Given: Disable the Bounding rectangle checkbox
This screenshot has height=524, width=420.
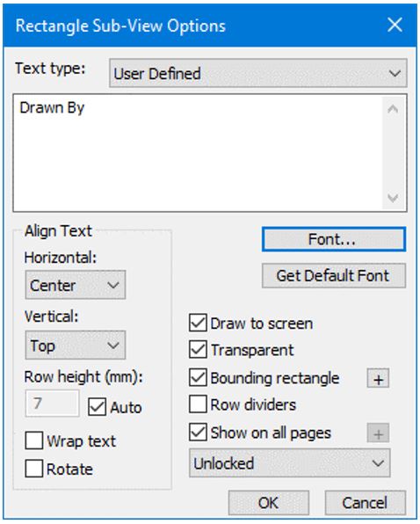Looking at the screenshot, I should (198, 378).
